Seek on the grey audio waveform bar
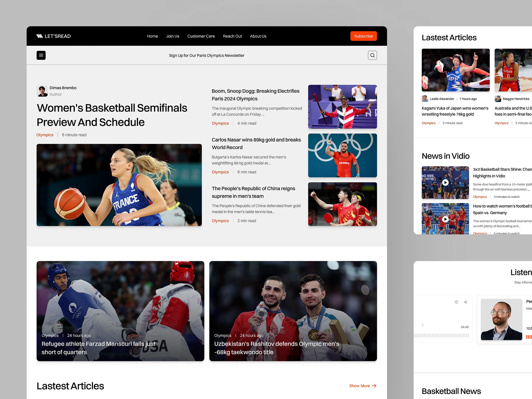The height and width of the screenshot is (399, 532). coord(441,336)
